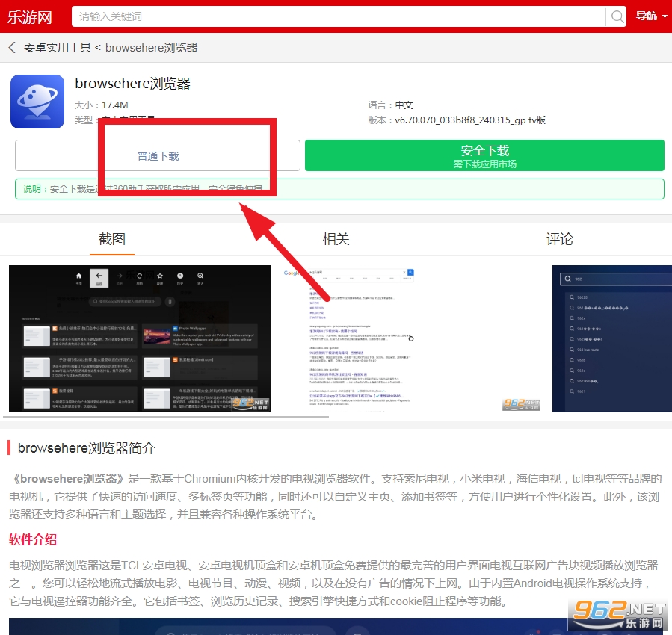This screenshot has height=635, width=672.
Task: Click the green 安全下载 button
Action: 484,155
